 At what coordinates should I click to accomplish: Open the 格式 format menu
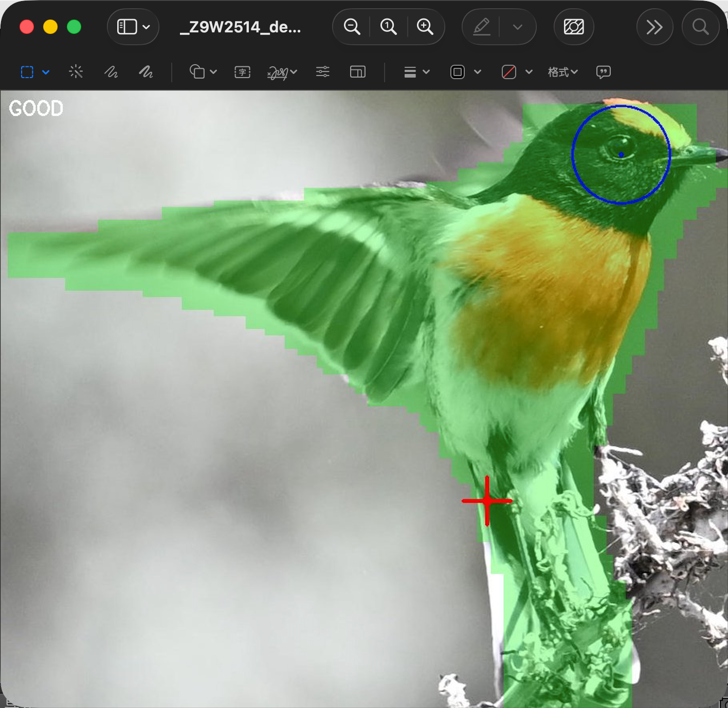pos(562,72)
